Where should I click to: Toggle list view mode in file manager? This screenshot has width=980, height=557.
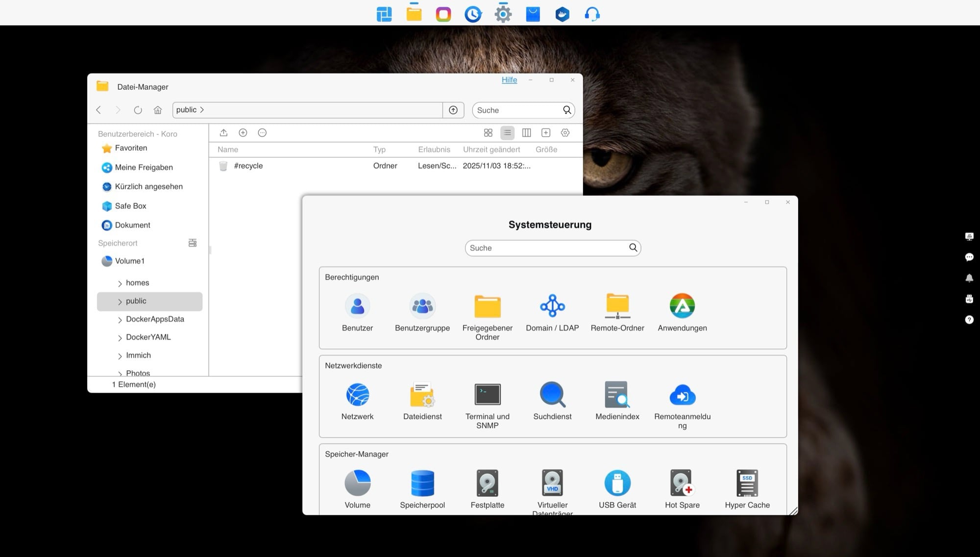point(507,133)
